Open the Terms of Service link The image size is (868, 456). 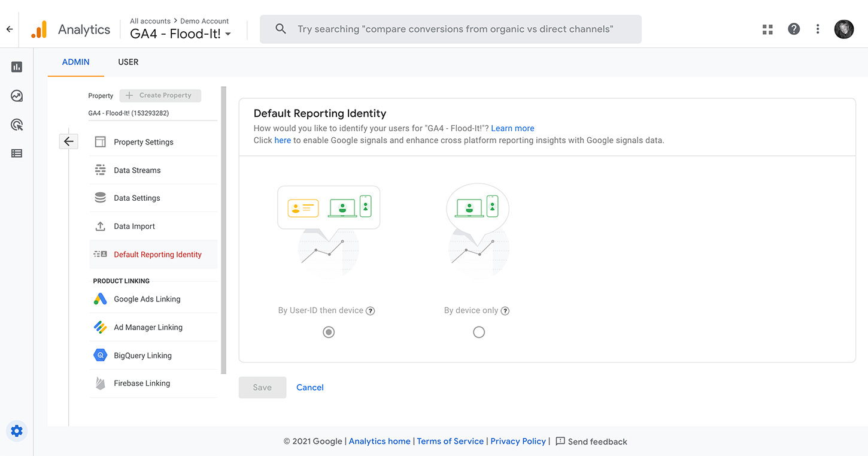[x=450, y=441]
